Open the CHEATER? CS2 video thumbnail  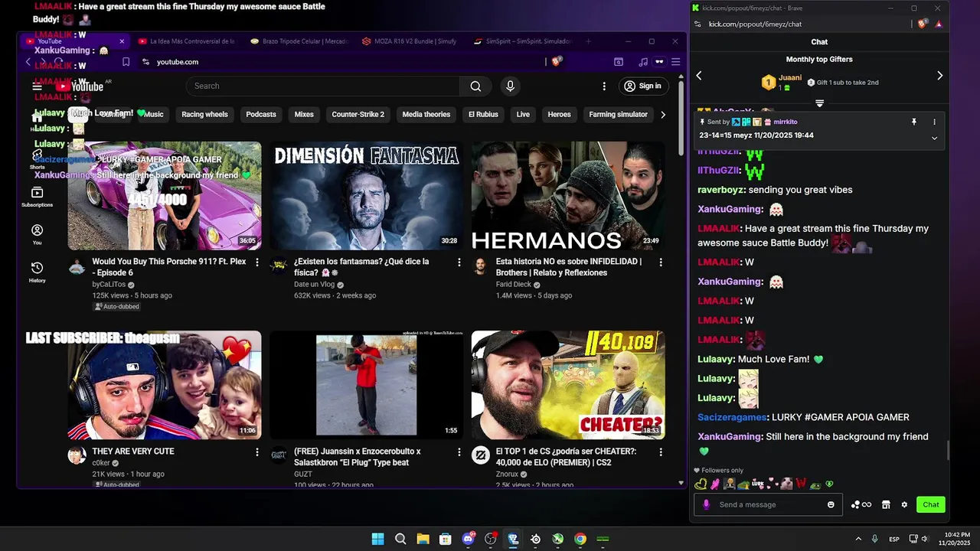[x=568, y=385]
